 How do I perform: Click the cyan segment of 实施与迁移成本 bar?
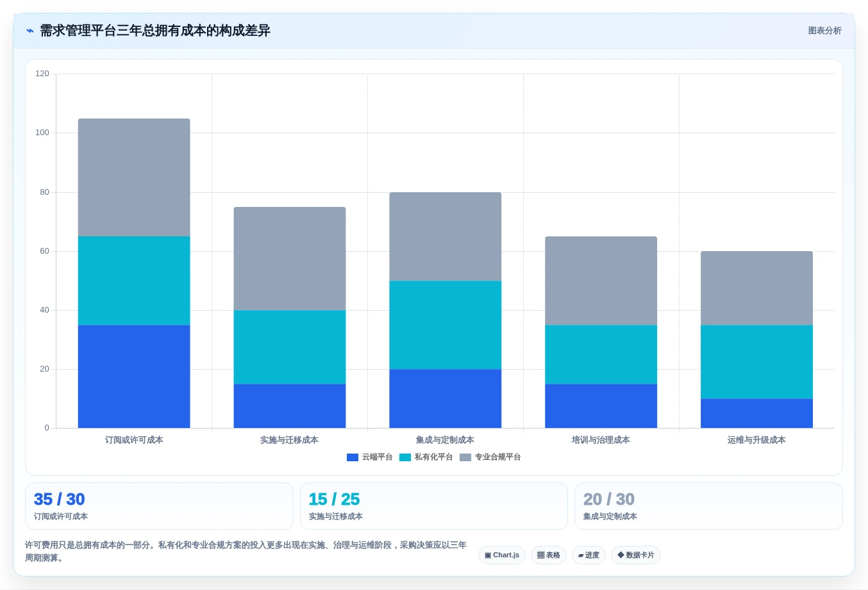(x=290, y=347)
